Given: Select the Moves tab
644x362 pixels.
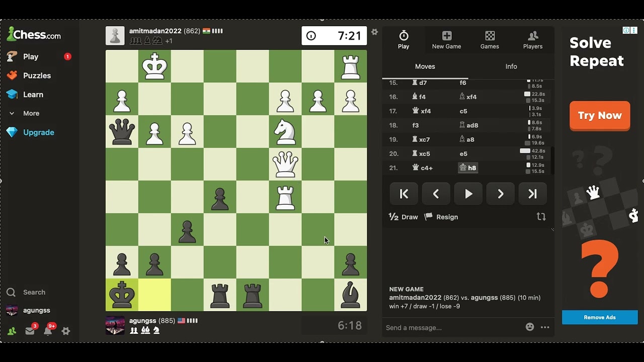Looking at the screenshot, I should pyautogui.click(x=425, y=66).
